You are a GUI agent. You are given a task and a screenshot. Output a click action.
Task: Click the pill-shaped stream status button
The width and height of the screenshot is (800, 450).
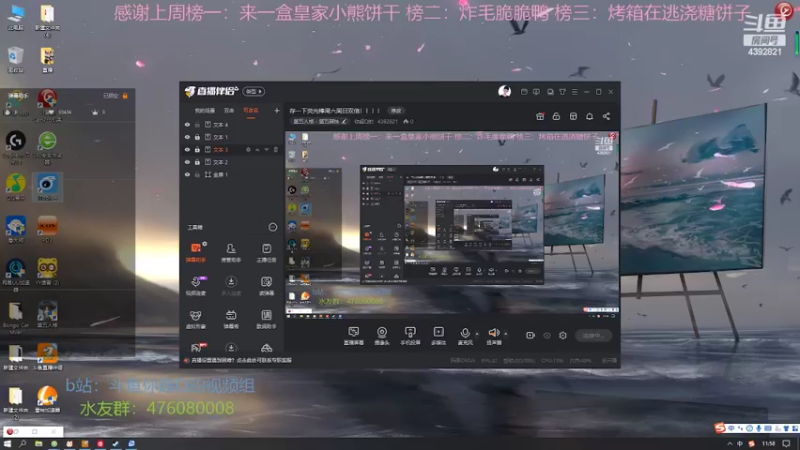click(x=593, y=335)
